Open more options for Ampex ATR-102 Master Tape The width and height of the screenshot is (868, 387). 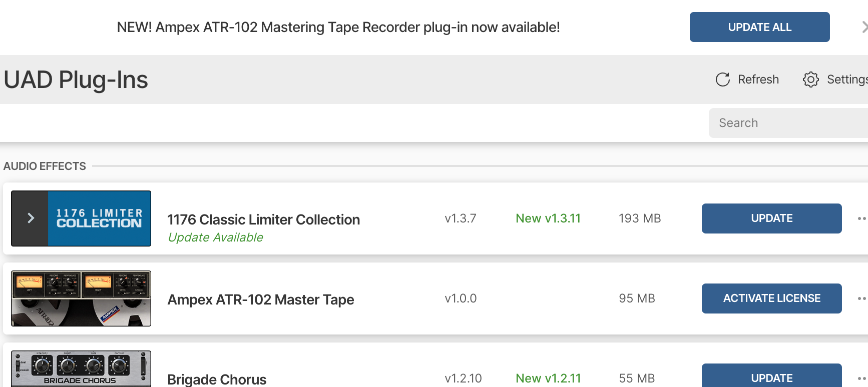(x=861, y=298)
